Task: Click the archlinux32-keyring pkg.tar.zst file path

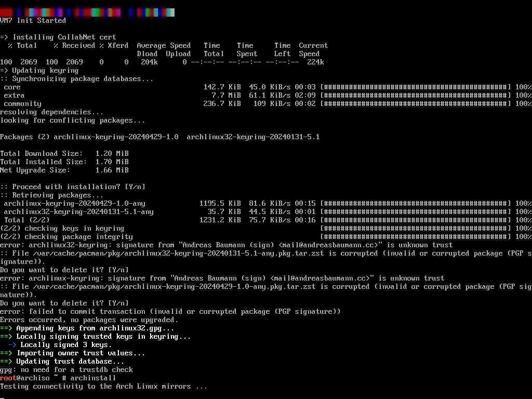Action: click(179, 254)
